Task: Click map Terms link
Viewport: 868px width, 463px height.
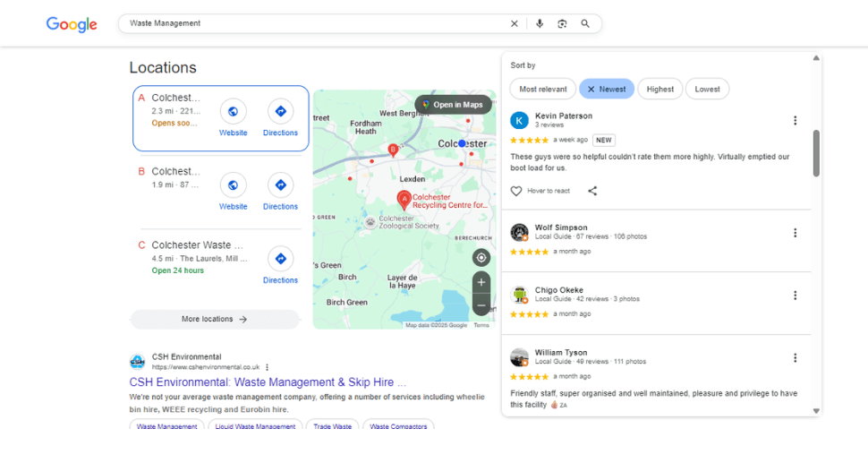Action: tap(481, 326)
